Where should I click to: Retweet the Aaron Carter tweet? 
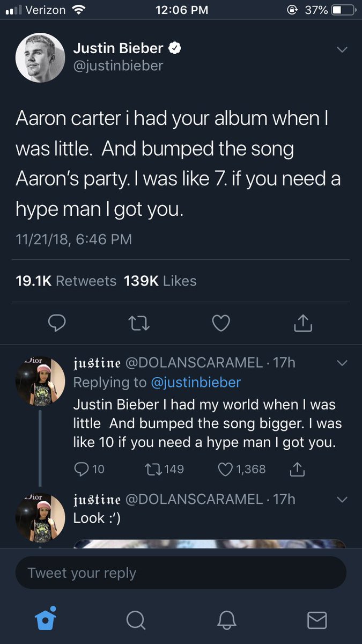(x=139, y=322)
